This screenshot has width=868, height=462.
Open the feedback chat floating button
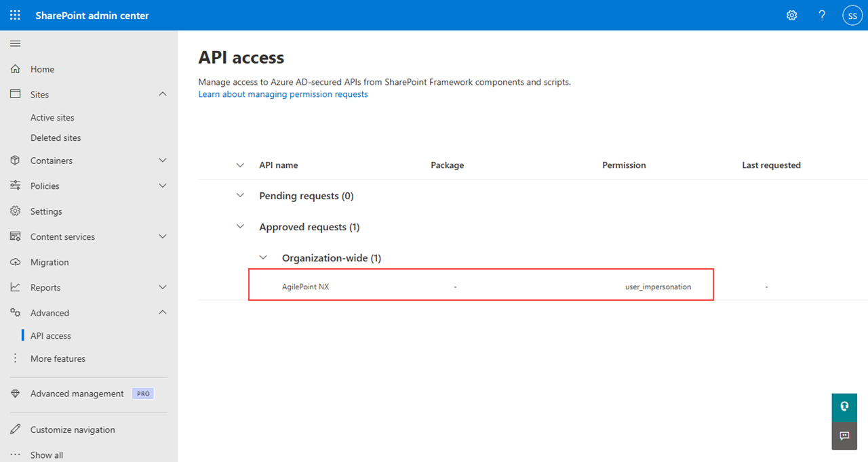pyautogui.click(x=844, y=436)
